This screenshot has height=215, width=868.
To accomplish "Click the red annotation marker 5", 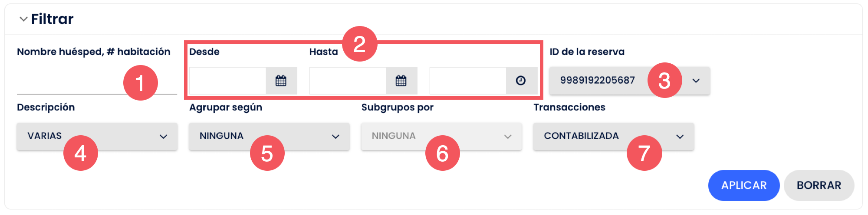I will pos(267,153).
